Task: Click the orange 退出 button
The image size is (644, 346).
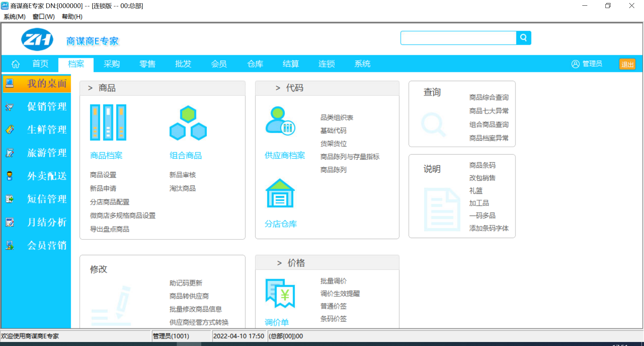Action: point(627,64)
